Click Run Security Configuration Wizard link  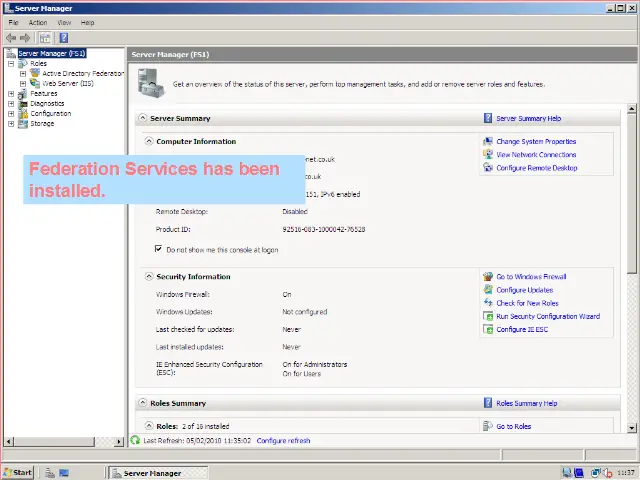(548, 316)
